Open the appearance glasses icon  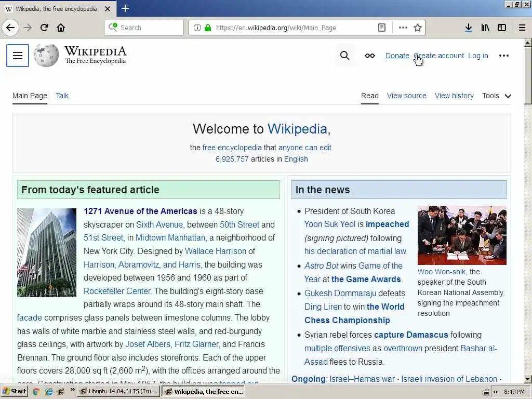pos(370,56)
